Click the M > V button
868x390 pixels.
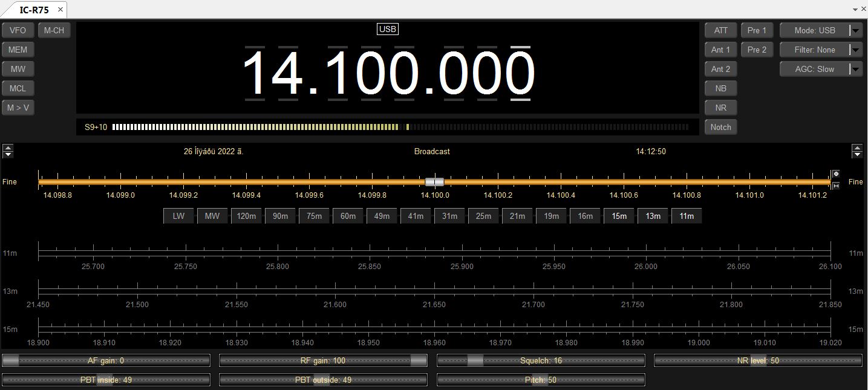tap(18, 108)
